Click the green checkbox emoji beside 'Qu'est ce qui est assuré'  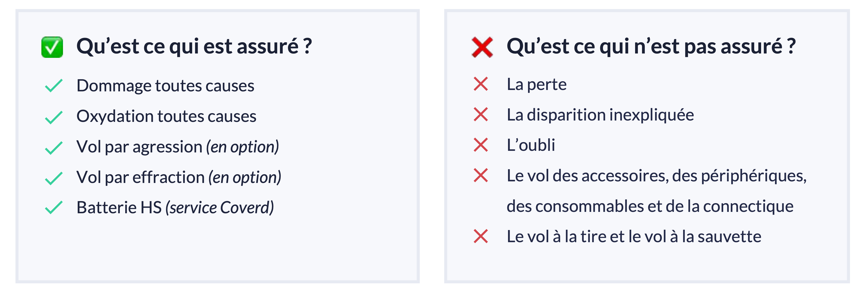pos(52,47)
